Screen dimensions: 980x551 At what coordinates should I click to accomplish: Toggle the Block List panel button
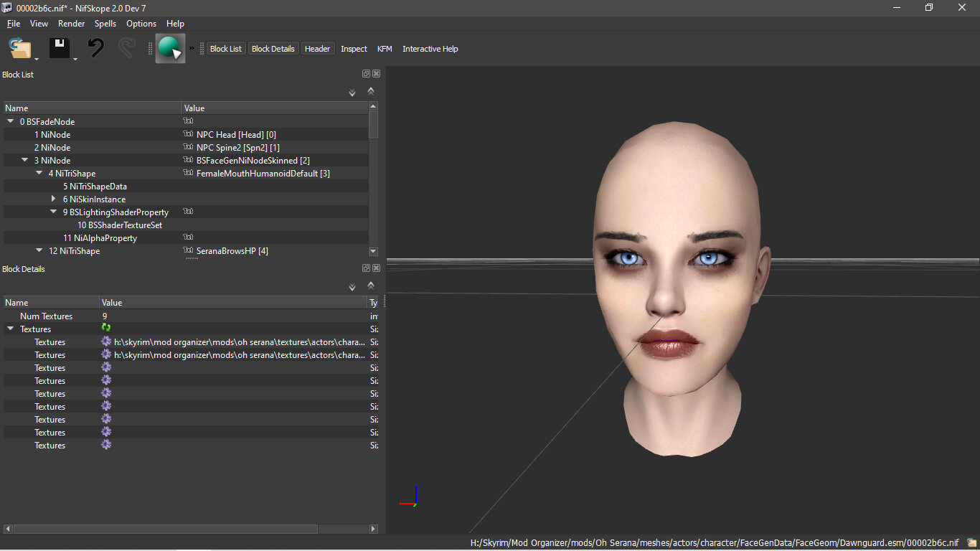click(x=226, y=49)
